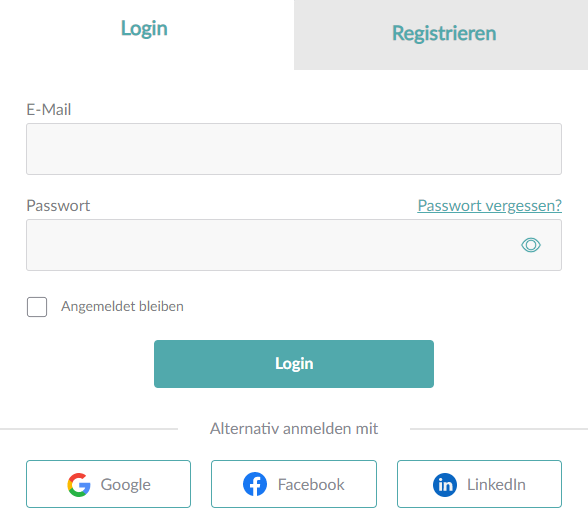Focus the E-Mail input field
588x523 pixels.
click(294, 149)
